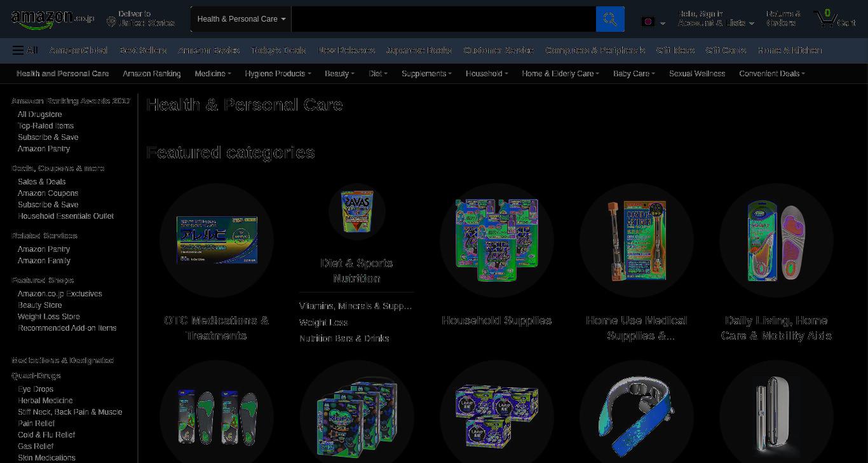Screen dimensions: 868x463
Task: Open Computers & Peripherals
Action: (x=595, y=50)
